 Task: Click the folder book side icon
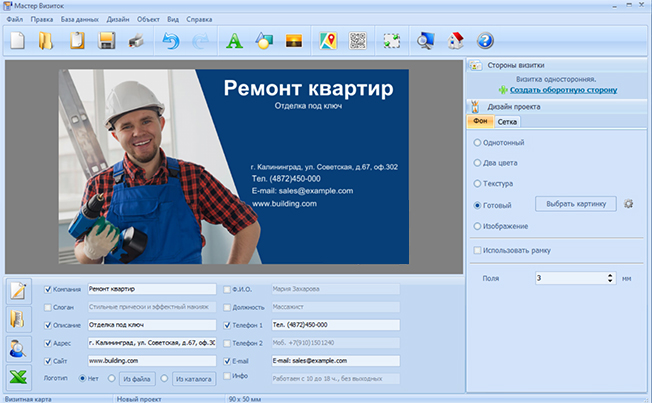(x=19, y=319)
